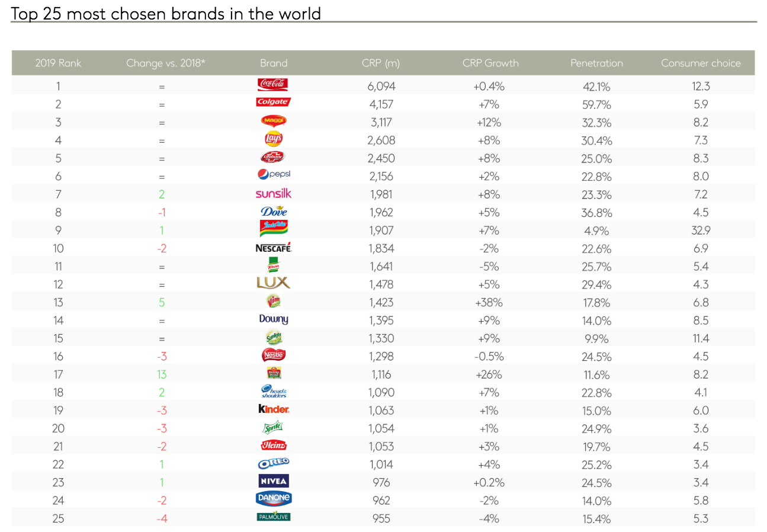Click the Pepsi logo

click(274, 174)
